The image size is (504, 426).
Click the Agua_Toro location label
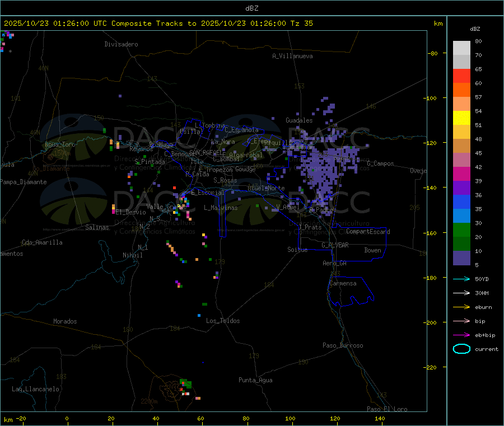pos(60,144)
